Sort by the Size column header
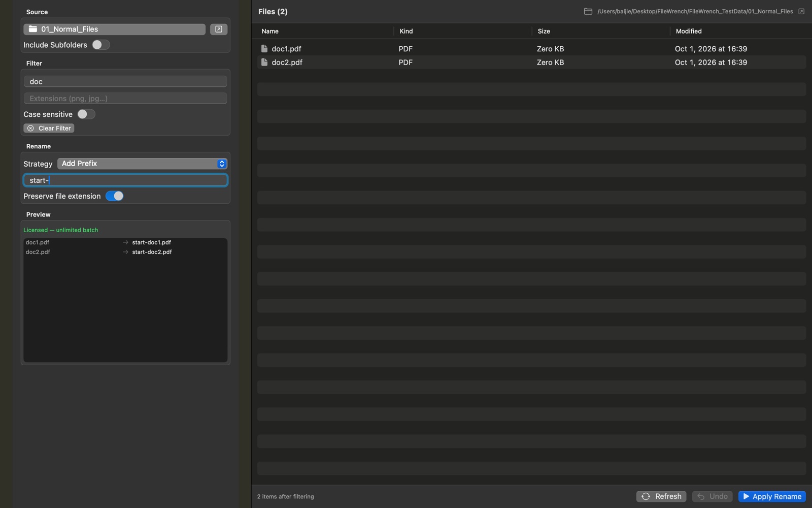The width and height of the screenshot is (812, 508). click(x=544, y=31)
